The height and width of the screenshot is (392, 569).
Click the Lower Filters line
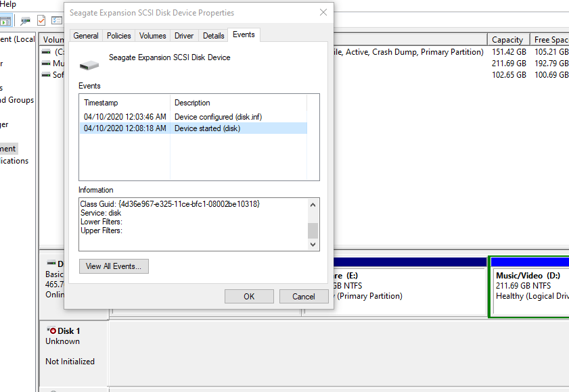(x=101, y=222)
